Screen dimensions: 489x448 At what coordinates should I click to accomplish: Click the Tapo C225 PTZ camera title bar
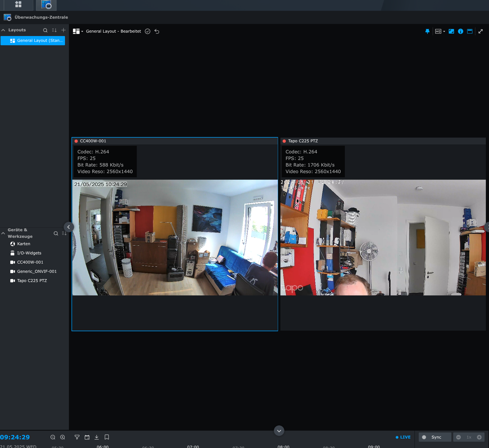(383, 141)
